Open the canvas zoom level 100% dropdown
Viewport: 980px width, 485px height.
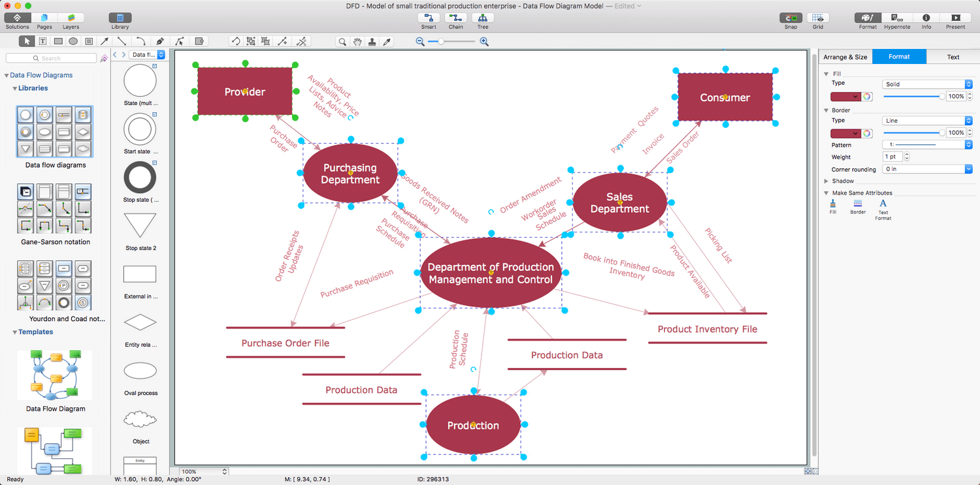[203, 471]
